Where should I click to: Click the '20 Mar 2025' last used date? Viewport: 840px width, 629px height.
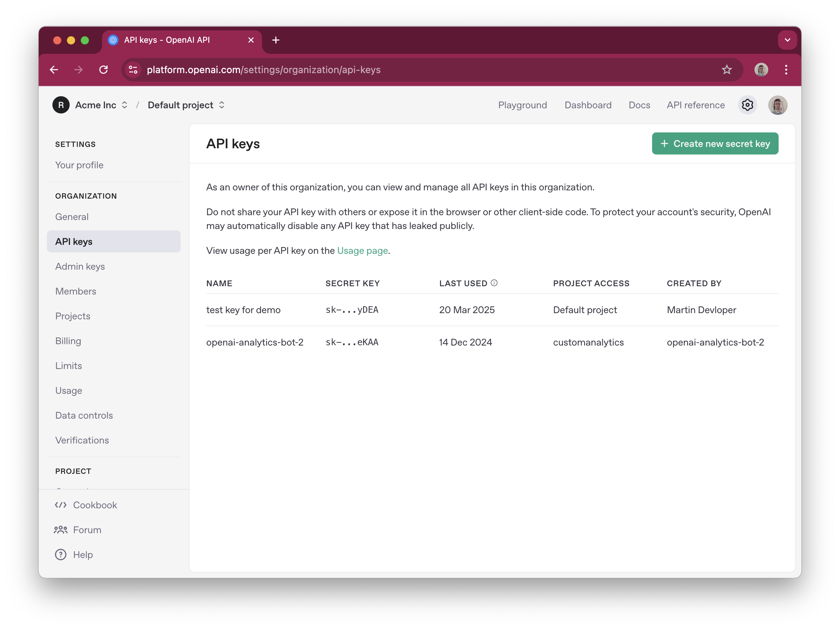coord(467,310)
